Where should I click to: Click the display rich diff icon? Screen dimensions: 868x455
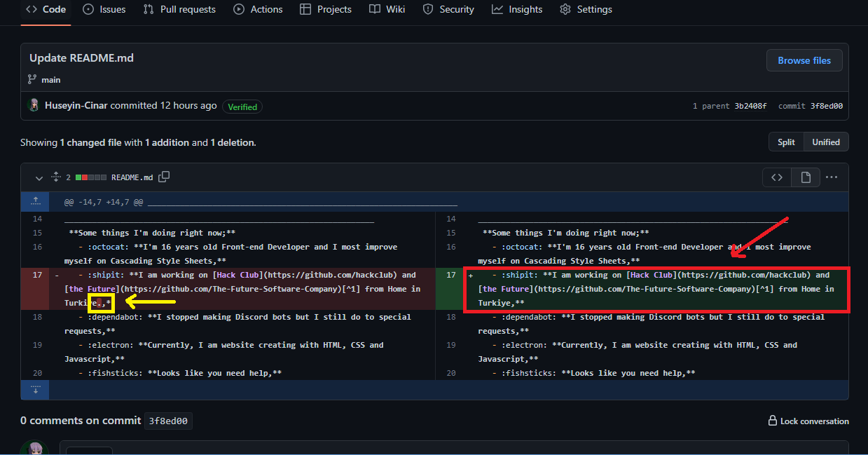point(776,177)
